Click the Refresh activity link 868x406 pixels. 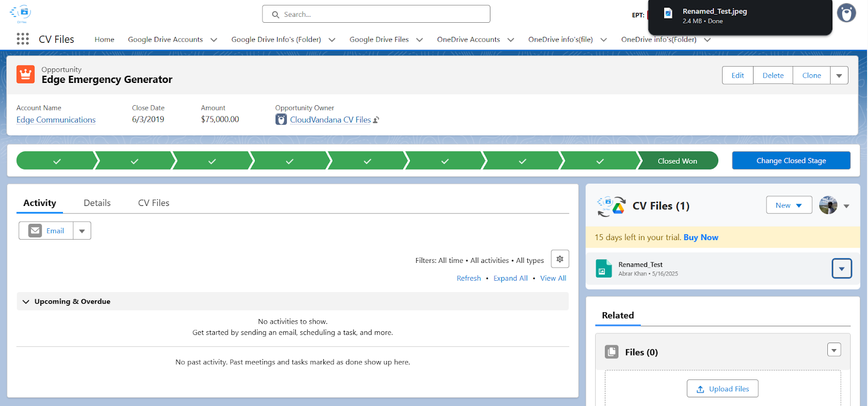(469, 278)
